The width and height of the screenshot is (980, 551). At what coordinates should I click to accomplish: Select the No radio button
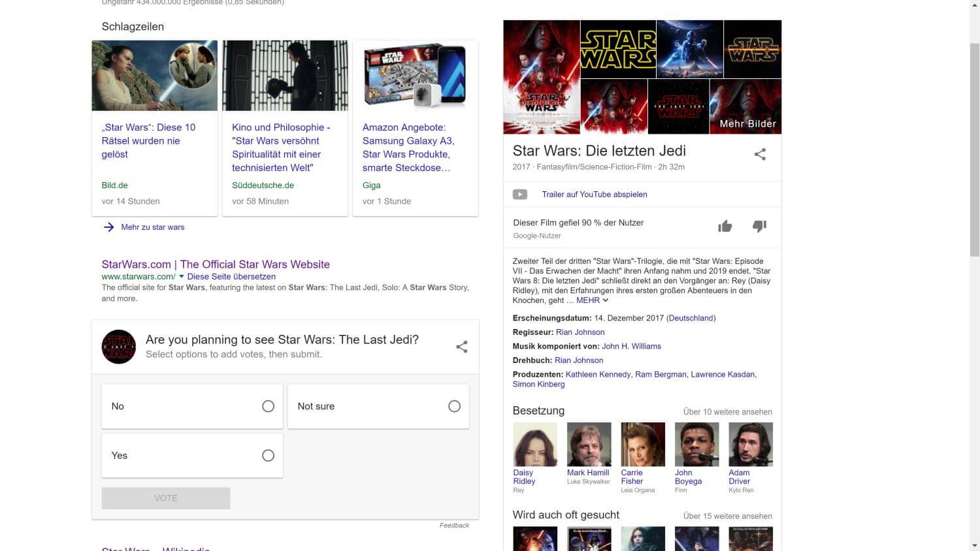click(268, 406)
